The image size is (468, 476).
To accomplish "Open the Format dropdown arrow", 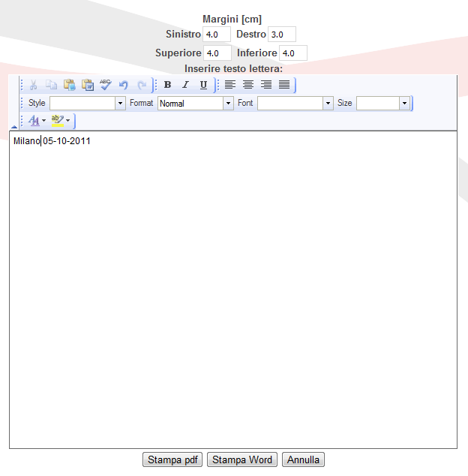I will point(228,103).
